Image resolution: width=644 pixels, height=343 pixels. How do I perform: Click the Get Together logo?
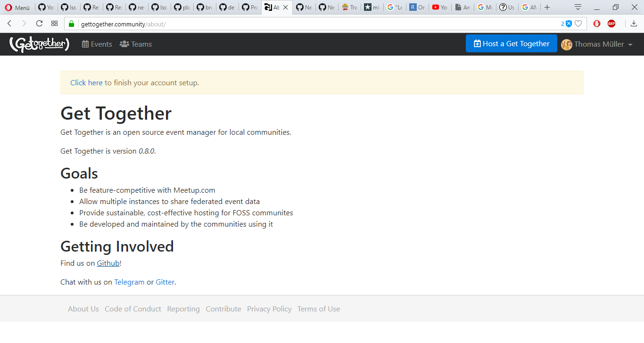coord(39,44)
